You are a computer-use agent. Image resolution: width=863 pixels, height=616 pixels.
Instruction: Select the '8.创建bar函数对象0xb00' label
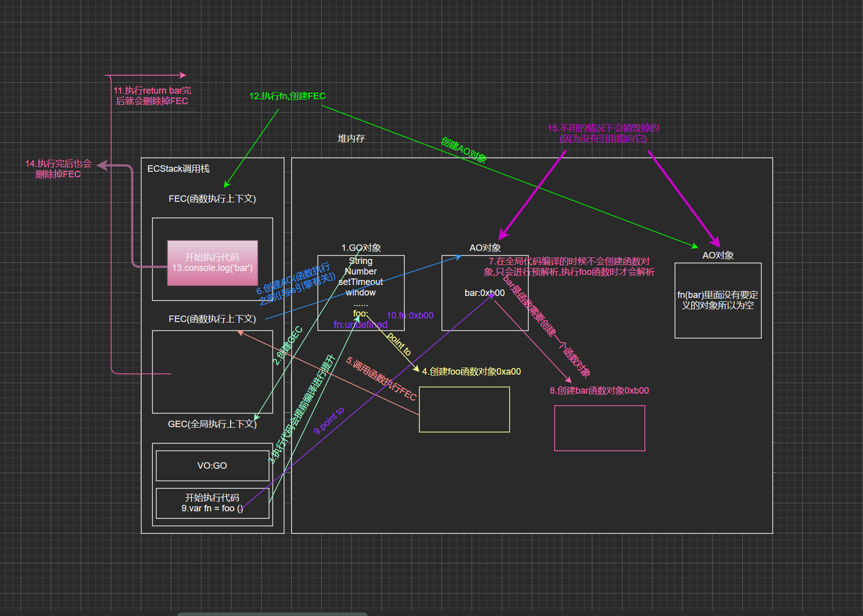coord(599,391)
